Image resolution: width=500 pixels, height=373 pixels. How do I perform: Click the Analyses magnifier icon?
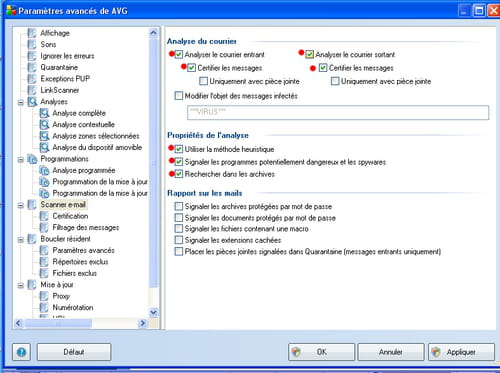point(32,102)
